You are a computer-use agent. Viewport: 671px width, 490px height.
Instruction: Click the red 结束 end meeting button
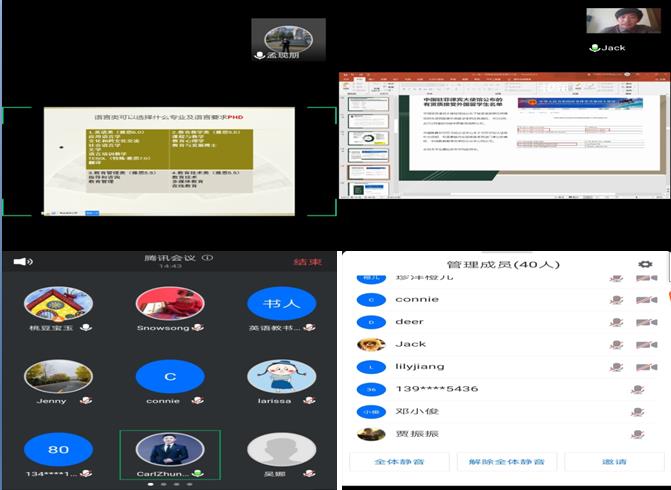[x=307, y=262]
